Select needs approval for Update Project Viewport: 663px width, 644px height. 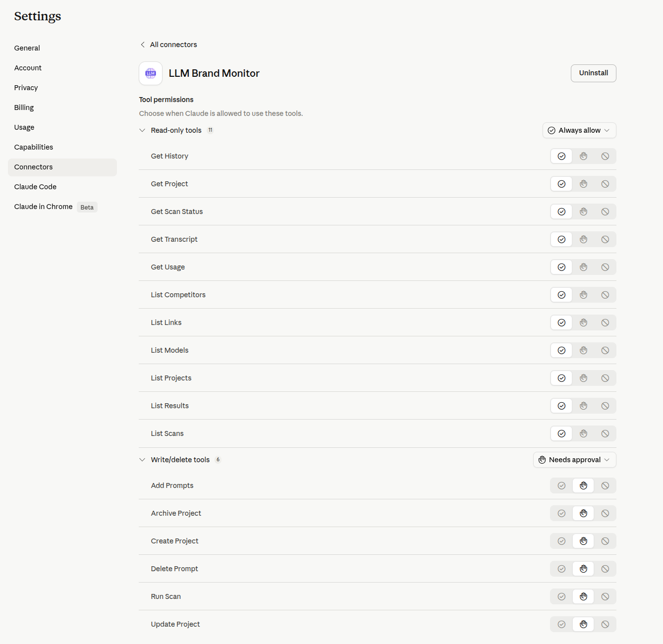[x=583, y=624]
